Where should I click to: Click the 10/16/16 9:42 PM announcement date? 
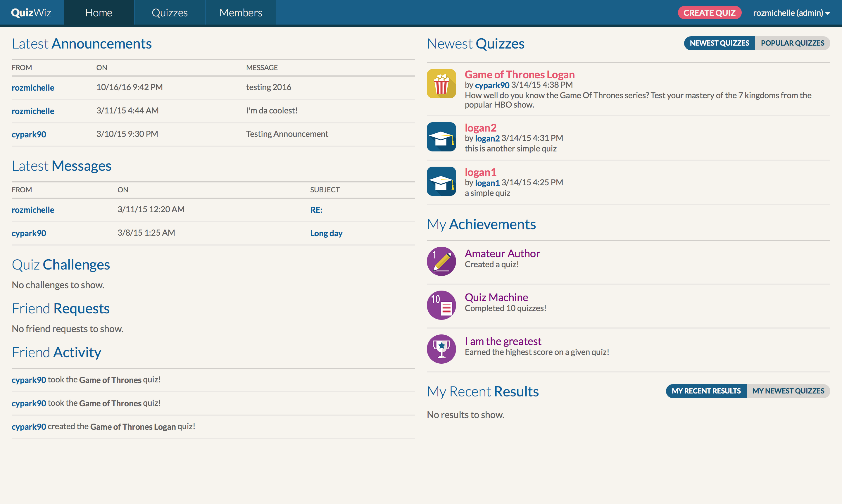(130, 87)
